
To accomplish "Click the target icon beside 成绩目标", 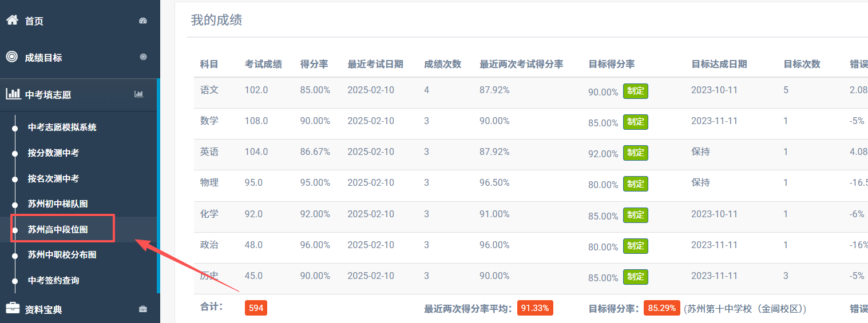I will tap(12, 57).
